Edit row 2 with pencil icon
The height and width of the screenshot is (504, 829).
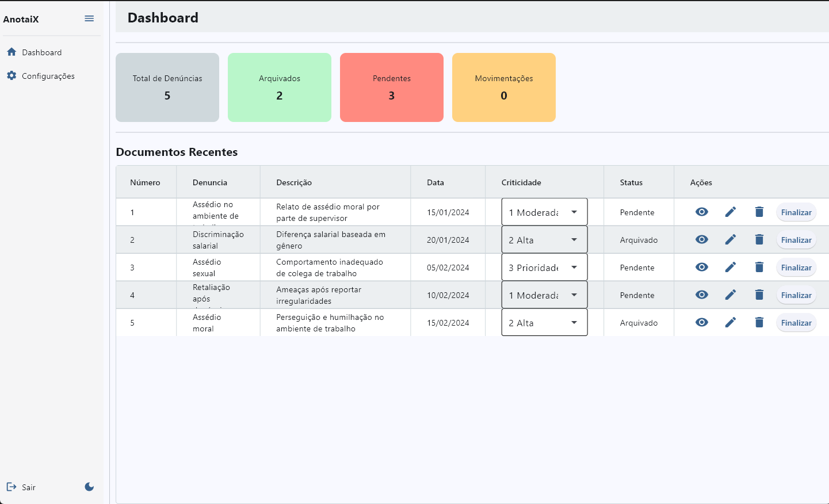(731, 239)
